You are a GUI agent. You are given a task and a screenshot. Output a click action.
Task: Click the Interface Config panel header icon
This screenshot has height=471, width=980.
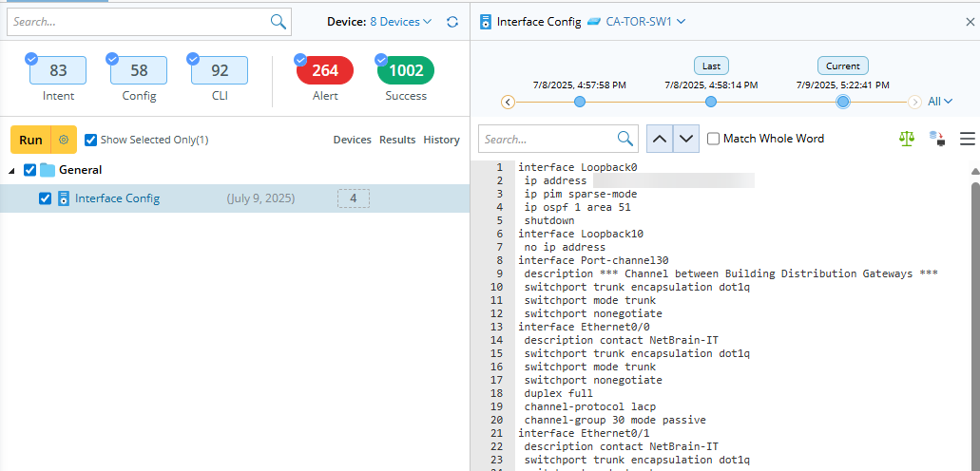pyautogui.click(x=486, y=22)
